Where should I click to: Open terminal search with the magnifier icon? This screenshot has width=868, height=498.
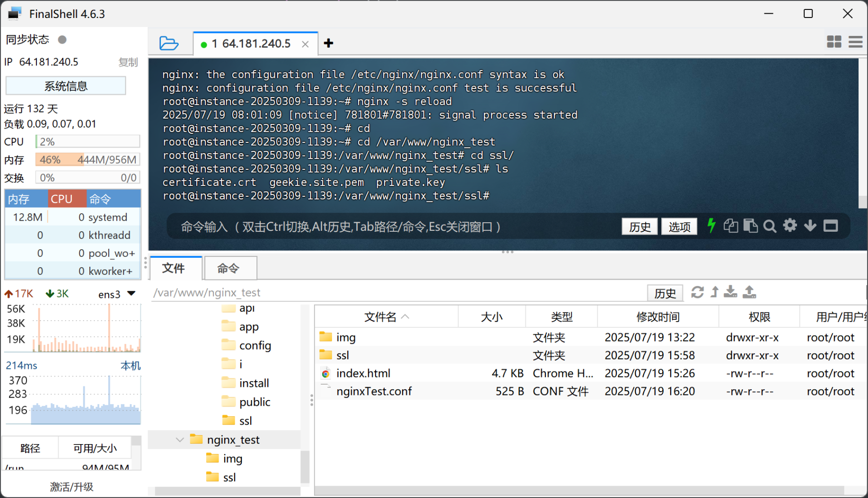coord(770,227)
